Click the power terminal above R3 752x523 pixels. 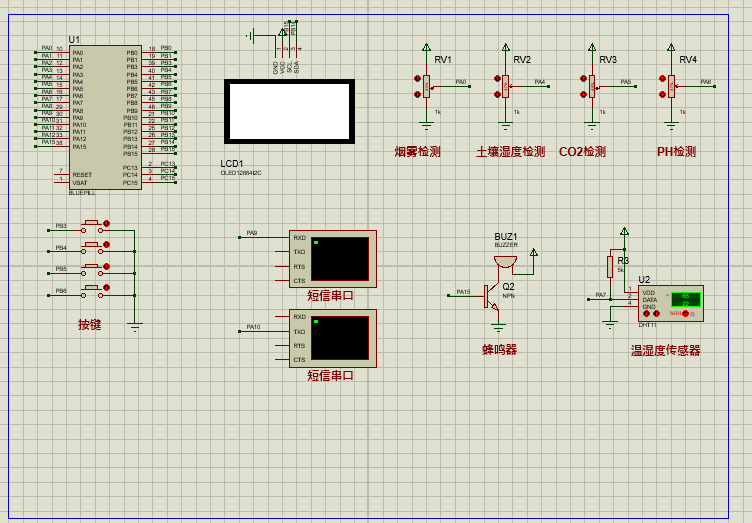point(624,232)
